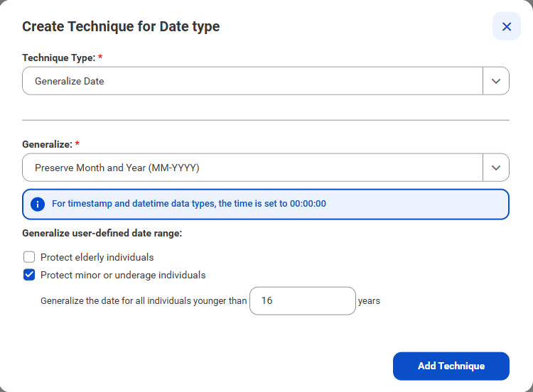Click the years unit label

pos(369,301)
